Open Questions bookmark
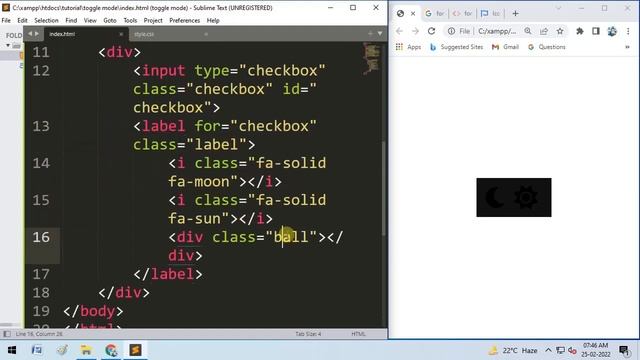The width and height of the screenshot is (640, 360). 547,47
